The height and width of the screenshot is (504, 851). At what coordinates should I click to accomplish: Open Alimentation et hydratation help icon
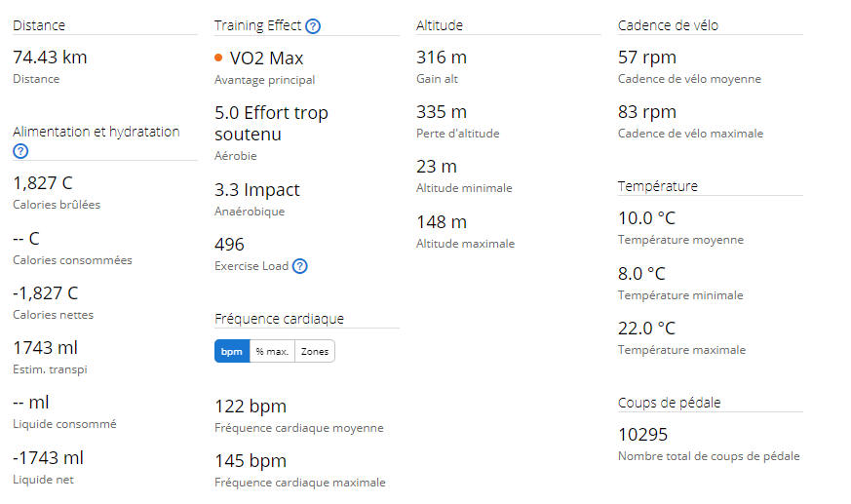(x=20, y=151)
